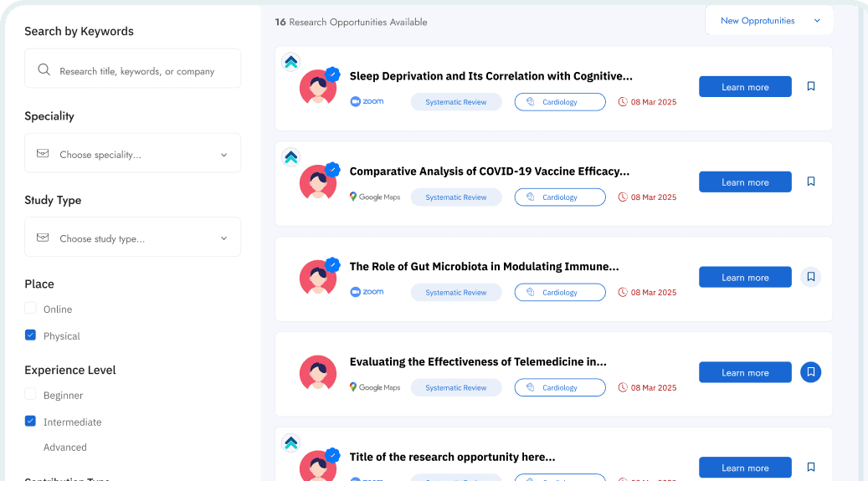Viewport: 868px width, 481px height.
Task: Remove bookmark from Telemedicine research opportunity
Action: click(810, 372)
